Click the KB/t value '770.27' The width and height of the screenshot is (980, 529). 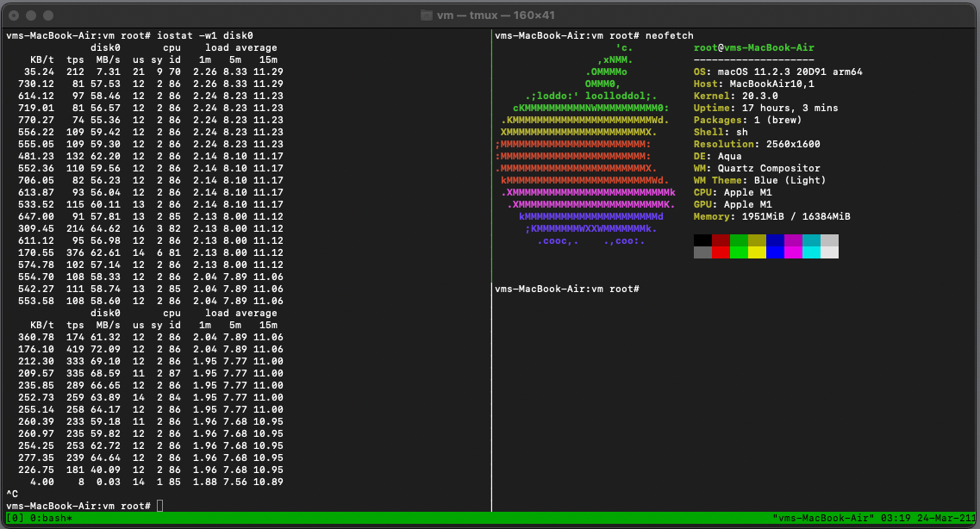coord(36,120)
